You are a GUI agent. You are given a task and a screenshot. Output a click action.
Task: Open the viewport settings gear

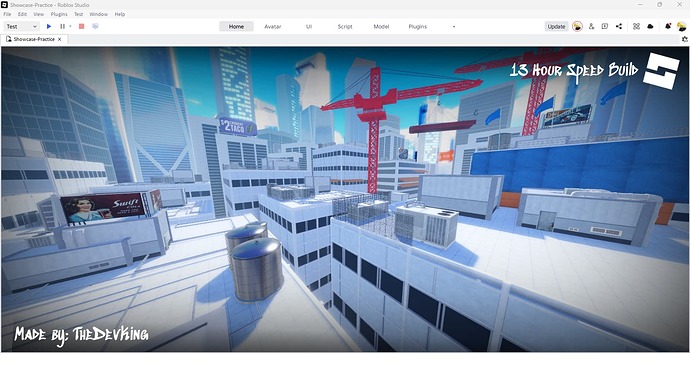685,39
